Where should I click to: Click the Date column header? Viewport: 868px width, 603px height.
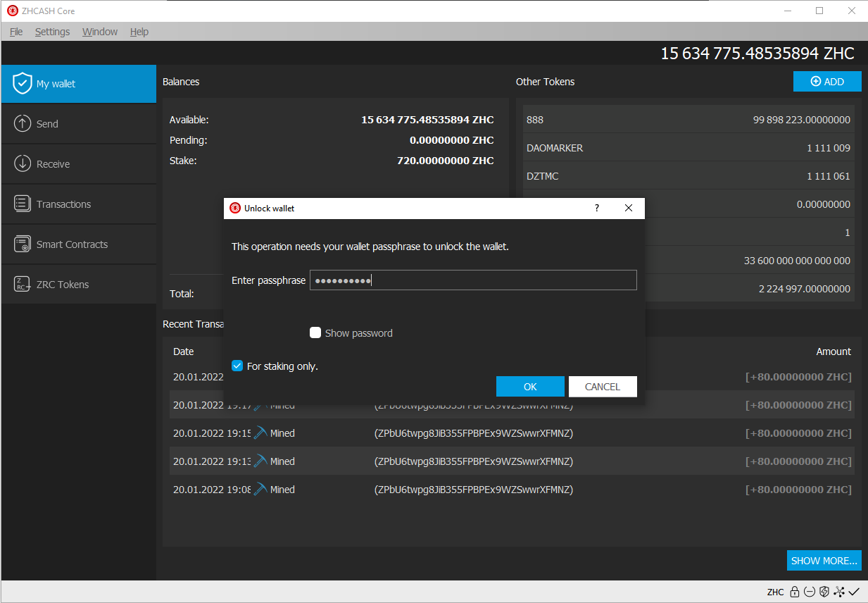(184, 352)
